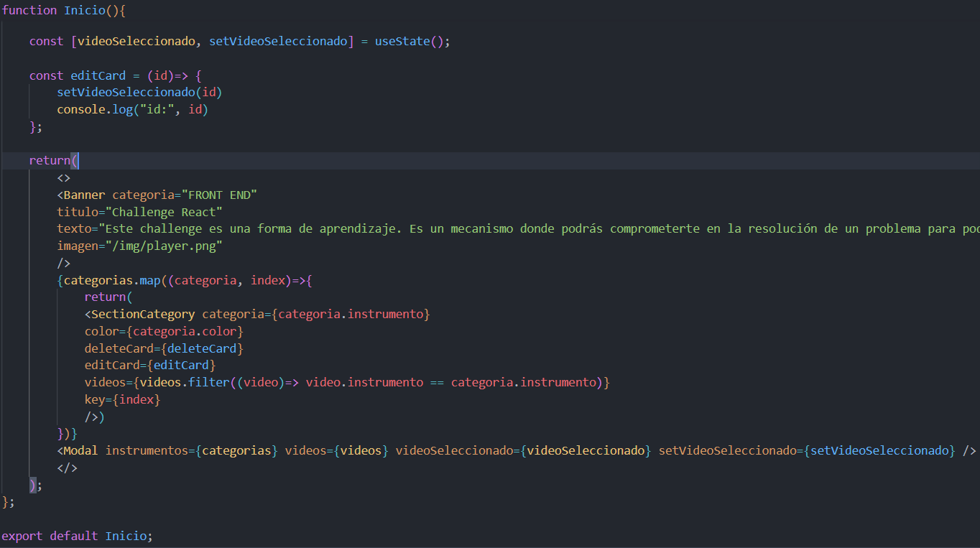Click the titulo="Challenge React" attribute
This screenshot has height=548, width=980.
tap(139, 212)
